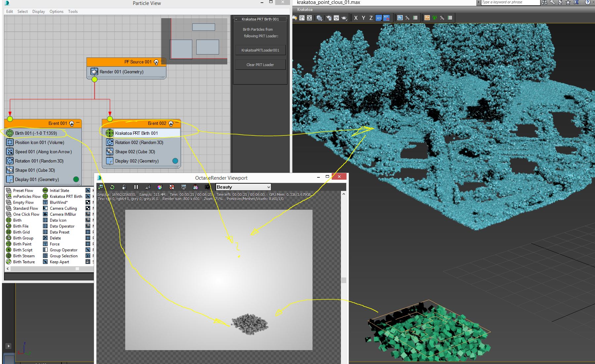Click the Group Selection depot icon
The height and width of the screenshot is (364, 595).
click(x=45, y=256)
